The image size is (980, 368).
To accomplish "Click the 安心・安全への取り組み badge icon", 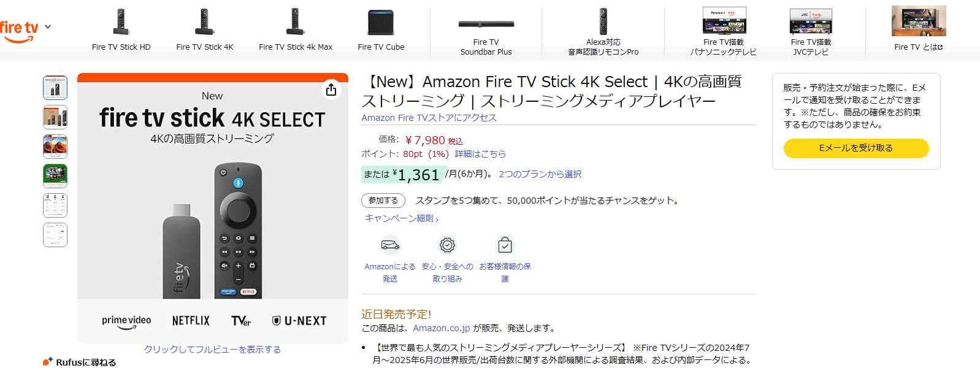I will coord(447,245).
